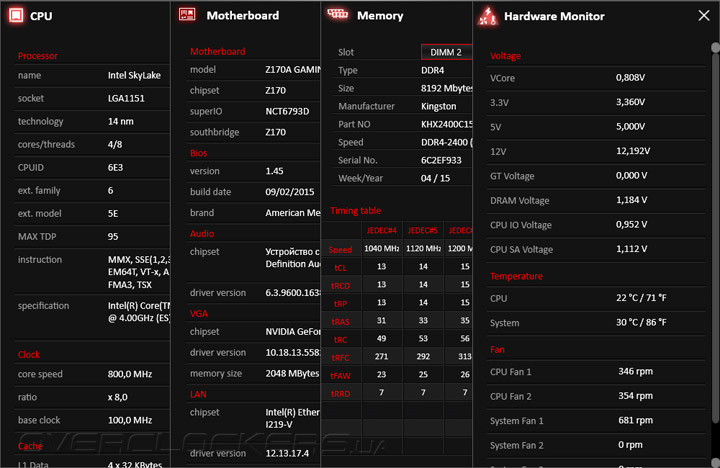
Task: Click CPUID value 6E3
Action: pyautogui.click(x=115, y=167)
